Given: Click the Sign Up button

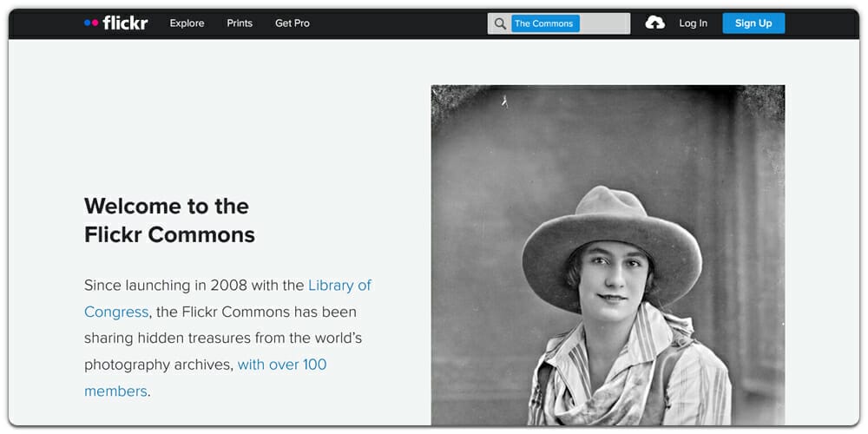Looking at the screenshot, I should point(753,23).
